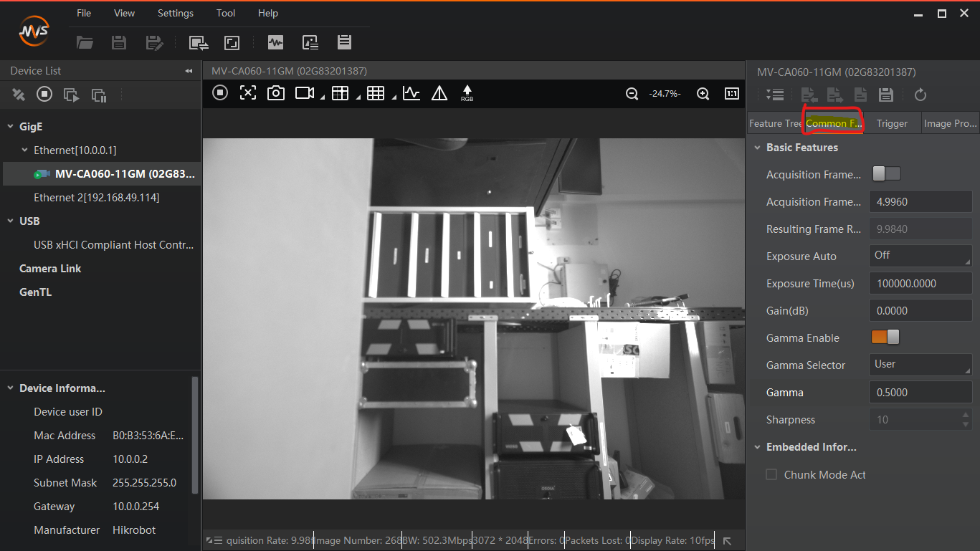Open the Exposure Auto dropdown
Viewport: 980px width, 551px height.
coord(920,256)
